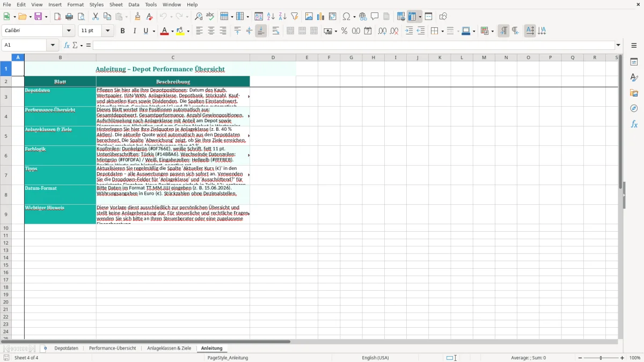The image size is (644, 362).
Task: Switch to the Performance-Übersicht sheet tab
Action: pos(113,349)
